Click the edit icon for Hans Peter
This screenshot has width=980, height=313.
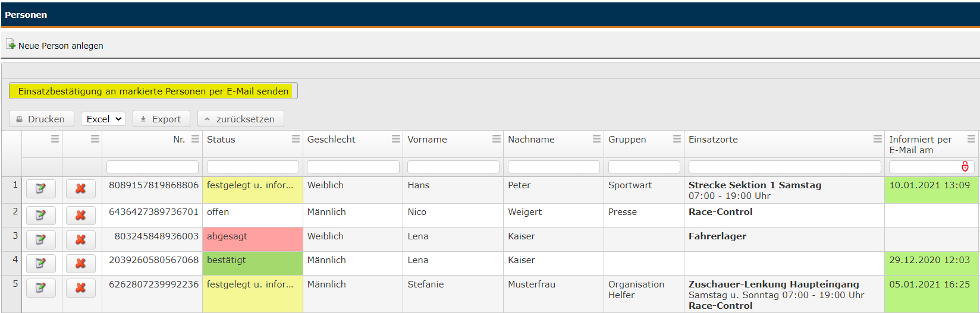pos(40,189)
